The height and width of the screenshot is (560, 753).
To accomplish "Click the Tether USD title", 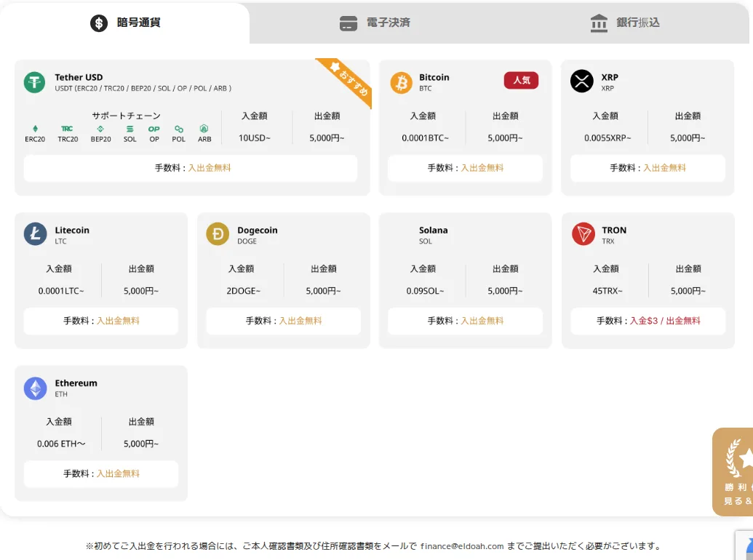I will click(x=79, y=77).
